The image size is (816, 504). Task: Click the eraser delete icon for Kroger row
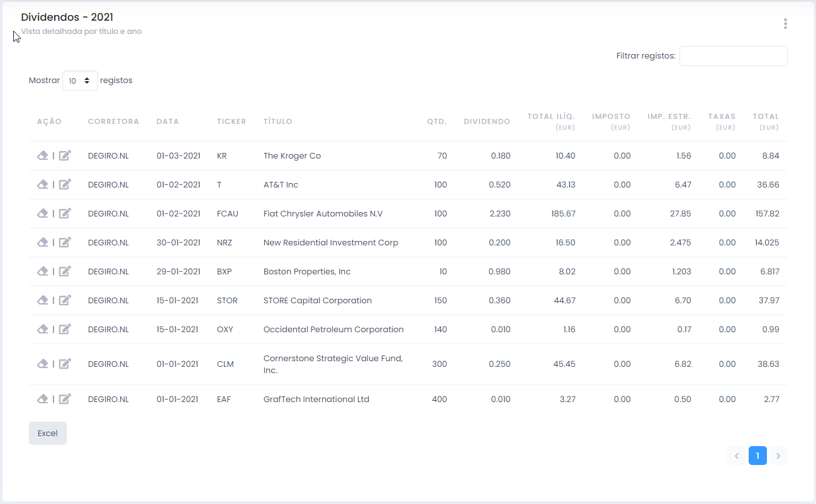43,155
